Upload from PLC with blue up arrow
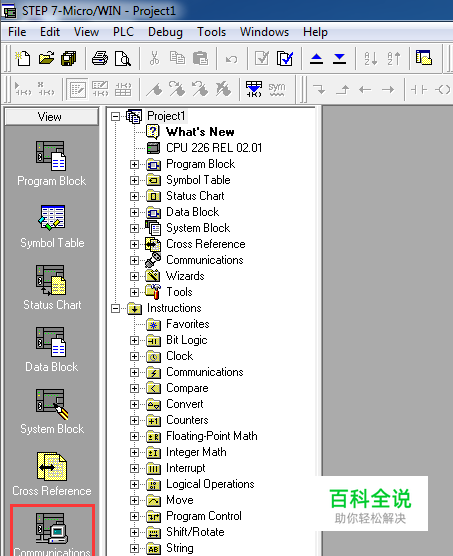This screenshot has height=556, width=453. (x=316, y=58)
